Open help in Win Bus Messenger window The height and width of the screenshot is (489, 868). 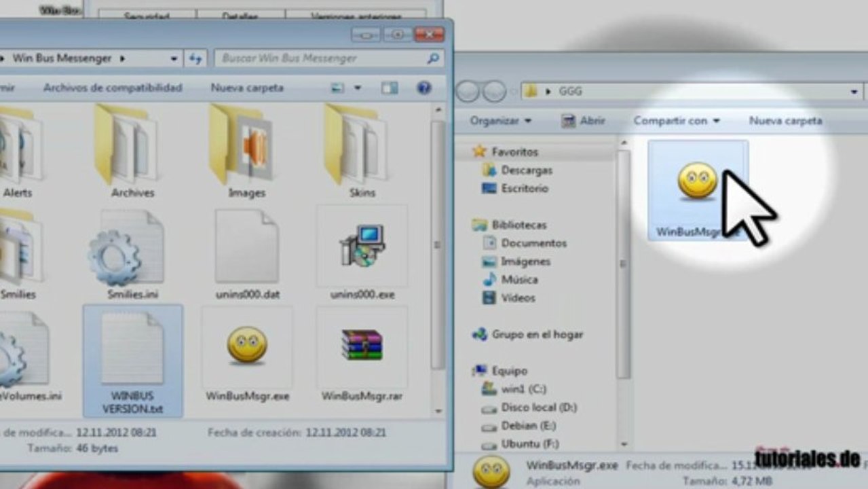tap(424, 88)
